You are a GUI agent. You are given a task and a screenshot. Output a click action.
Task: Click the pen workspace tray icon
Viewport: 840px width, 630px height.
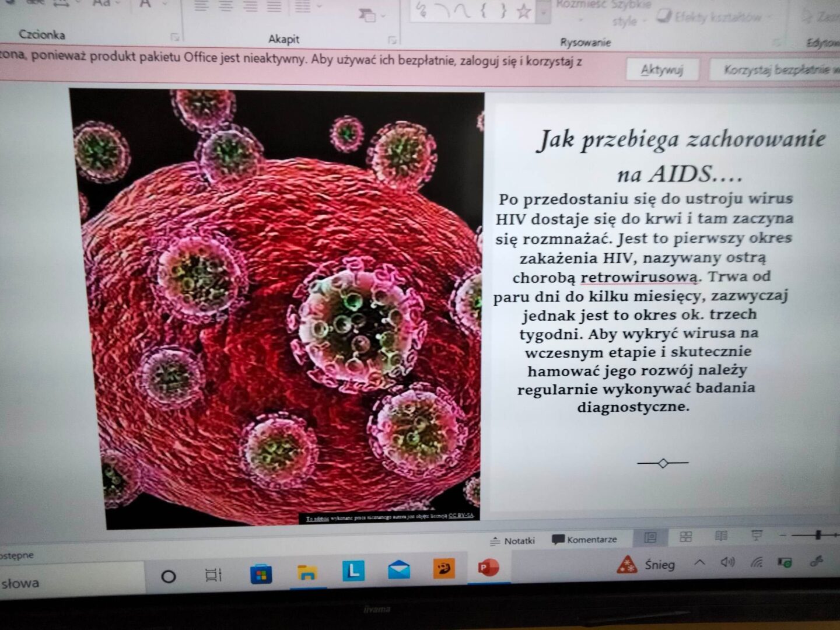(x=816, y=562)
